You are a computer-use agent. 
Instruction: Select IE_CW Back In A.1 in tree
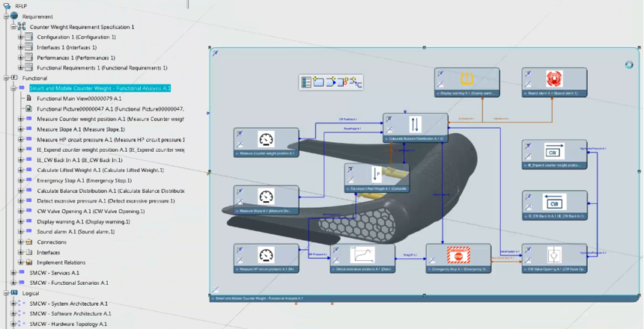point(79,160)
